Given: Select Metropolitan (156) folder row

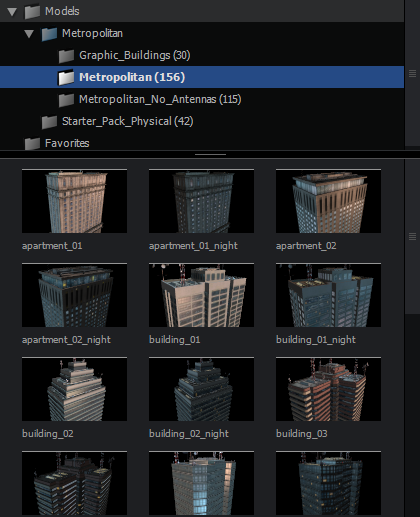Looking at the screenshot, I should [x=202, y=77].
